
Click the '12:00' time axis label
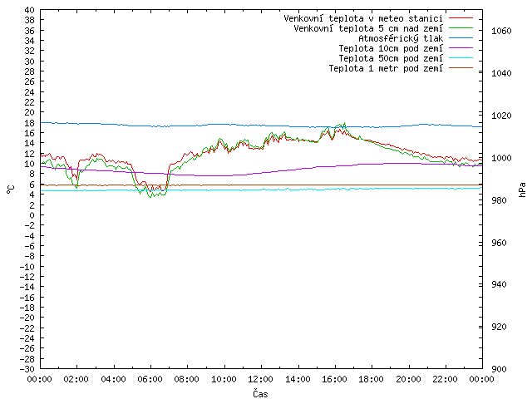260,379
